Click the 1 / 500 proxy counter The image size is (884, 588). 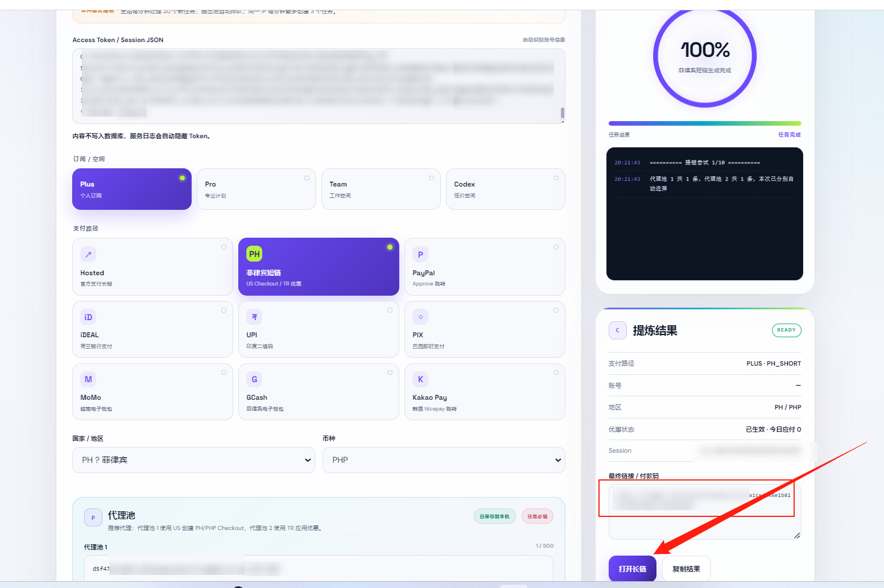point(544,546)
